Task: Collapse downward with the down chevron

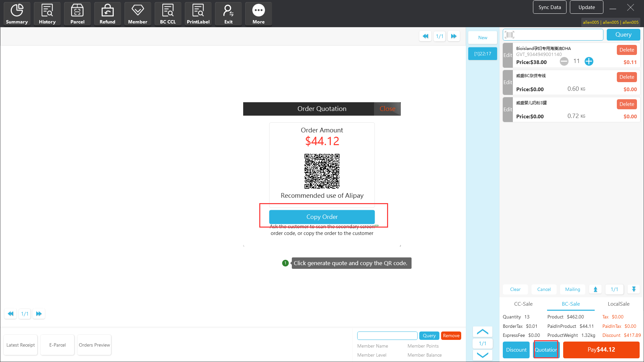Action: click(x=482, y=355)
